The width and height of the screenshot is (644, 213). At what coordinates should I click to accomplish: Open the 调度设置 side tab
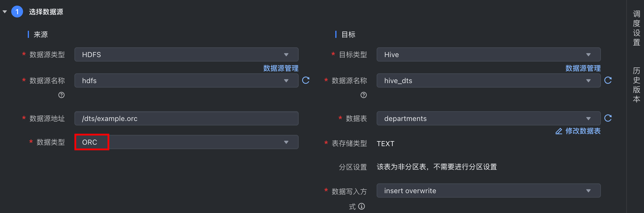tap(636, 28)
